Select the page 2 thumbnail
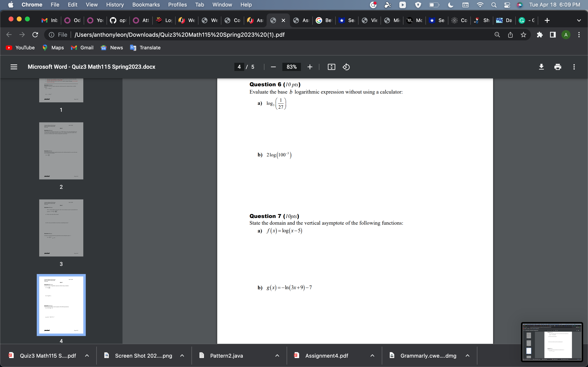 click(x=61, y=151)
